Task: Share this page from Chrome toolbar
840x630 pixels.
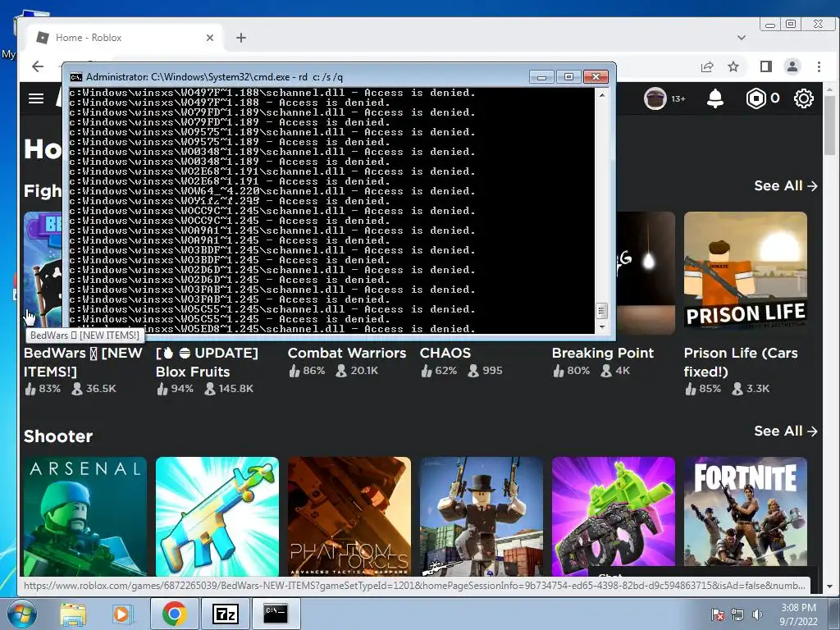Action: [707, 66]
